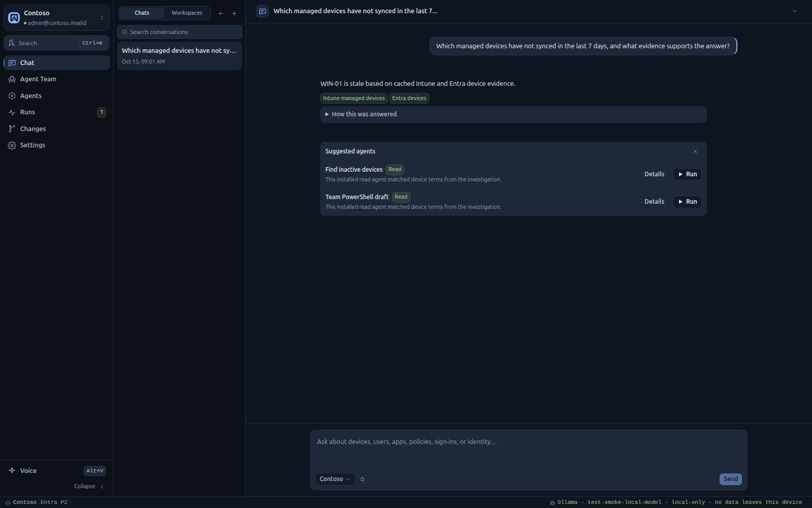The height and width of the screenshot is (508, 812).
Task: Expand How this was answered
Action: tap(513, 114)
